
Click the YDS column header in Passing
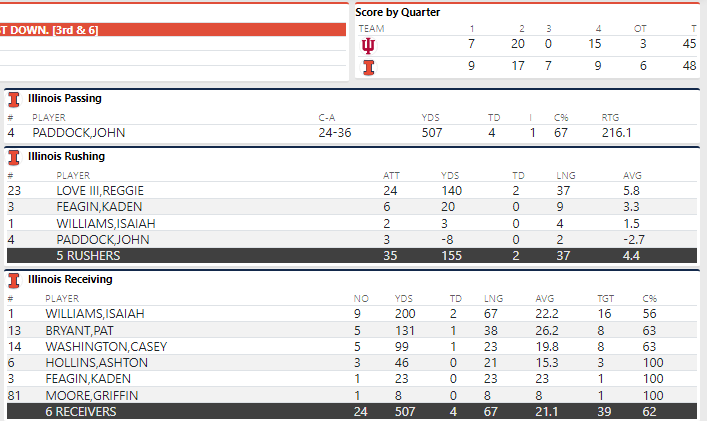(x=431, y=117)
